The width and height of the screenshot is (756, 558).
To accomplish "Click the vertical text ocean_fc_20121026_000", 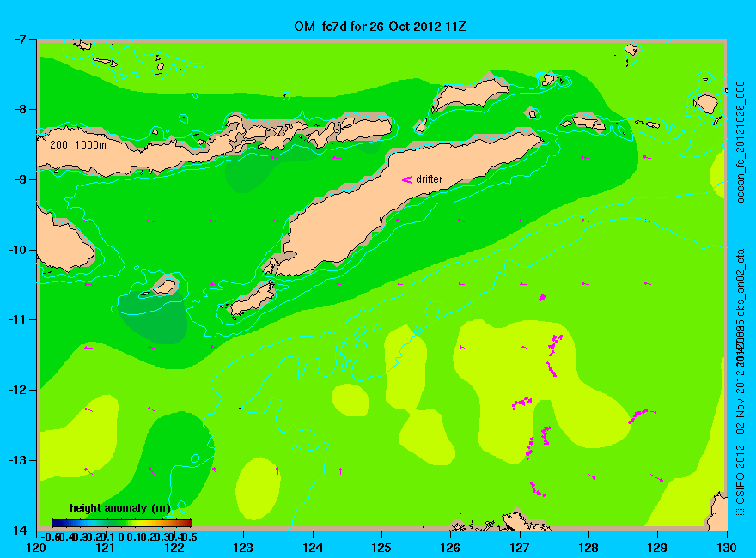I will click(741, 143).
